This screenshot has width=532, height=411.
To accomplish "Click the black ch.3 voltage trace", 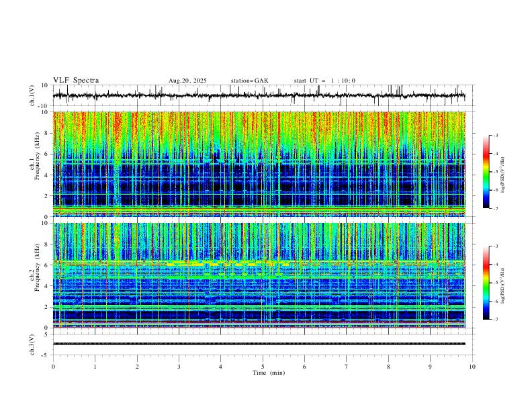I will tap(259, 344).
